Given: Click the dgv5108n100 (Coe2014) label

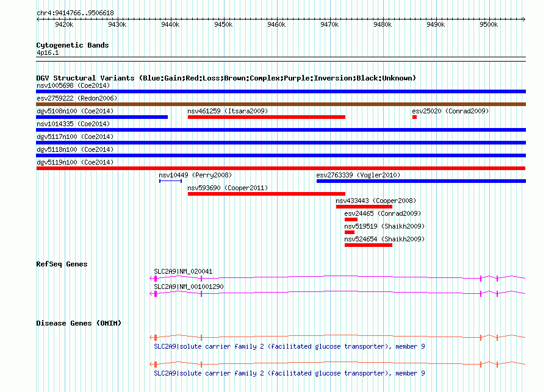Looking at the screenshot, I should (x=75, y=111).
